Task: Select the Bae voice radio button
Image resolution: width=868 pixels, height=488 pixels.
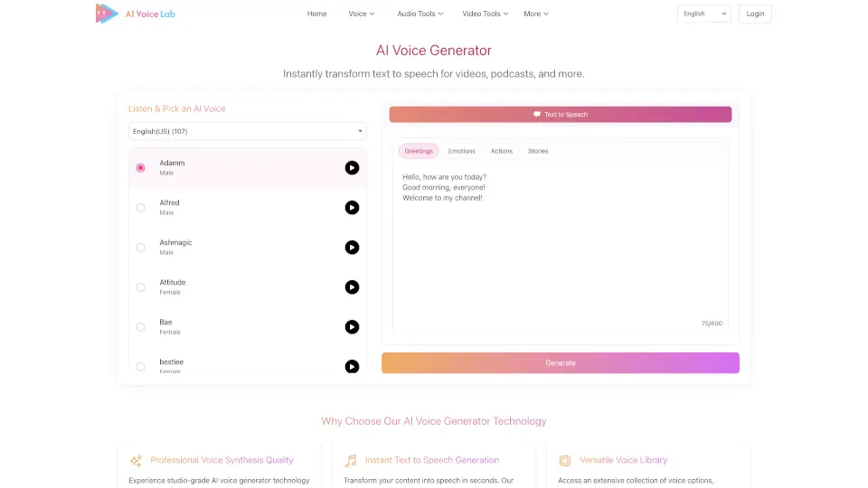Action: (x=141, y=327)
